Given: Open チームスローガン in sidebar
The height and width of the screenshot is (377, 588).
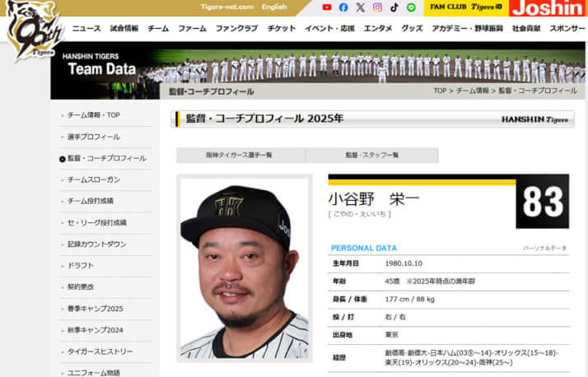Looking at the screenshot, I should [x=94, y=179].
